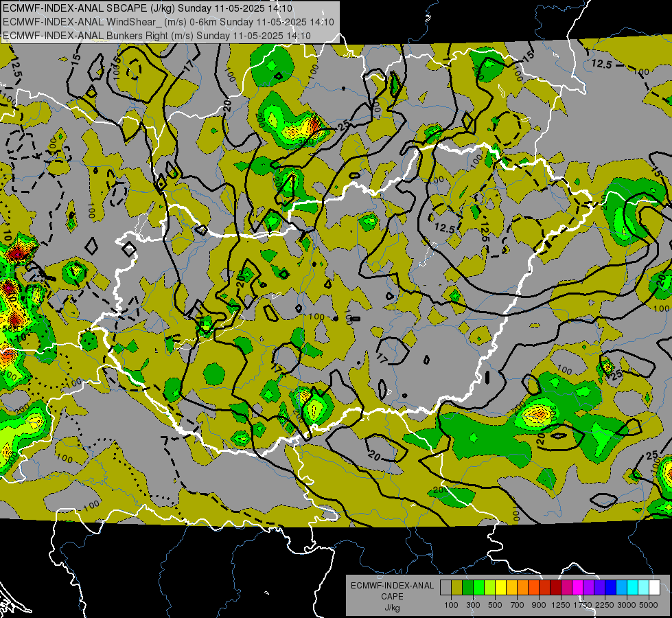Image resolution: width=672 pixels, height=618 pixels.
Task: Click the legend title ECMWF-INDEX-ANAL
Action: [x=392, y=586]
